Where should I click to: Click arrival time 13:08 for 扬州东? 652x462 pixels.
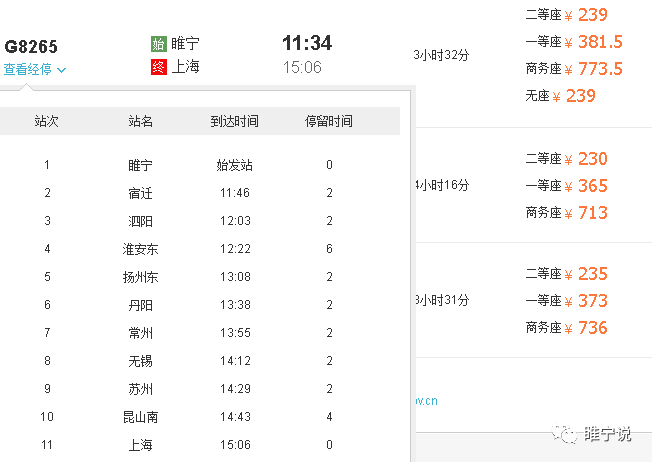pos(235,277)
